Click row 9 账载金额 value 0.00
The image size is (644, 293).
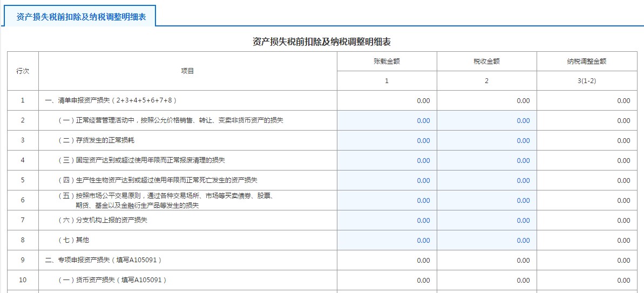(x=423, y=260)
